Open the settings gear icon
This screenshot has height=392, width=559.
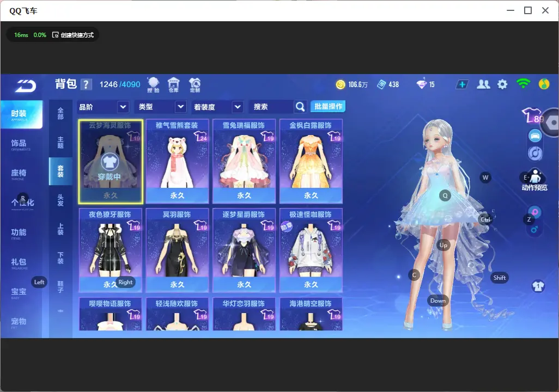point(502,84)
